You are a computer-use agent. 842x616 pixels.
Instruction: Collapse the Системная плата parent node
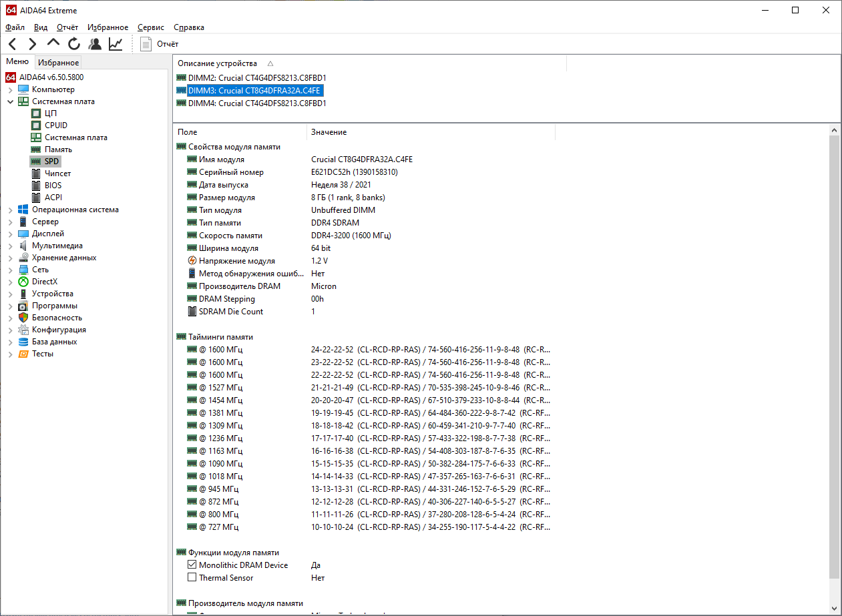(10, 101)
